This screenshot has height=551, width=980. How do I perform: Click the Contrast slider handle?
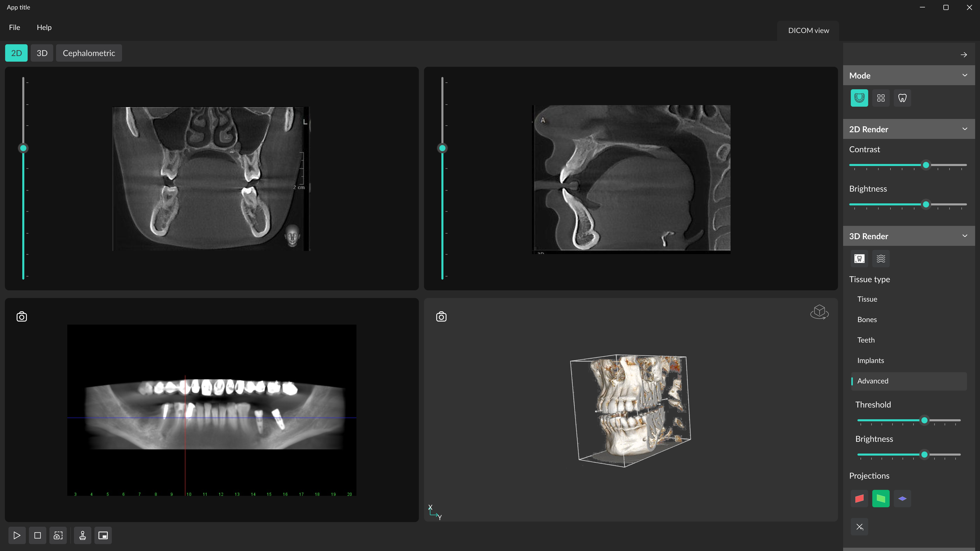(925, 165)
